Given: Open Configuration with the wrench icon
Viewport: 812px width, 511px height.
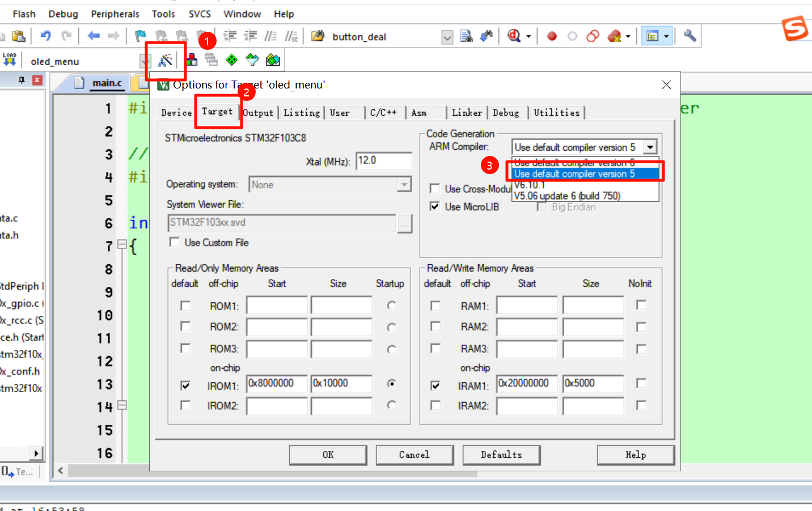Looking at the screenshot, I should (690, 36).
